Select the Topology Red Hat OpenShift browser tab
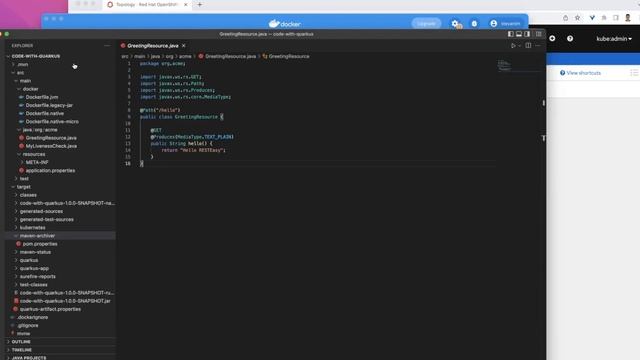The image size is (640, 360). click(147, 4)
